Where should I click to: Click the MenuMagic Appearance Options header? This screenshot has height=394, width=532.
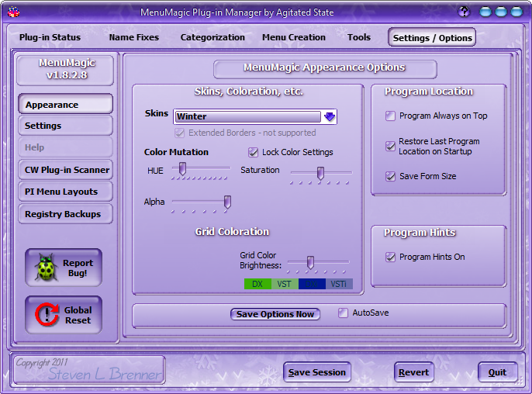[325, 69]
